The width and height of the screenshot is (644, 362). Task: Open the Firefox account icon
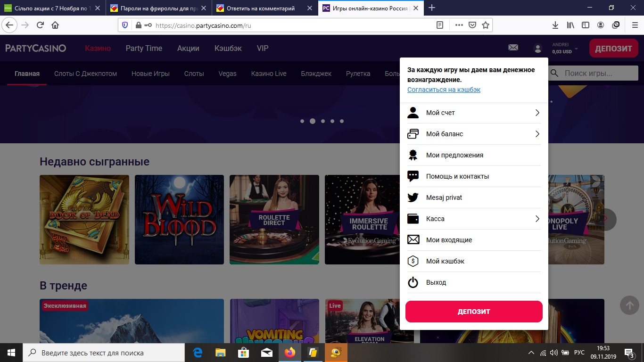601,25
